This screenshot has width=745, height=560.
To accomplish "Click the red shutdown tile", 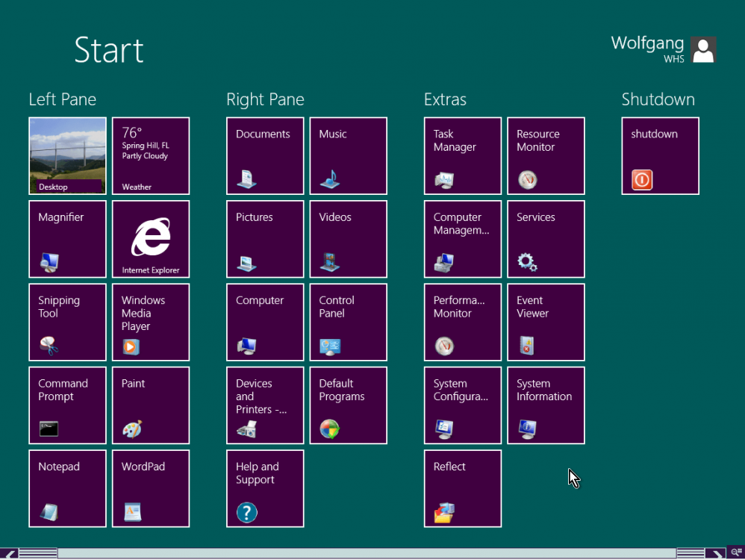I will [660, 155].
